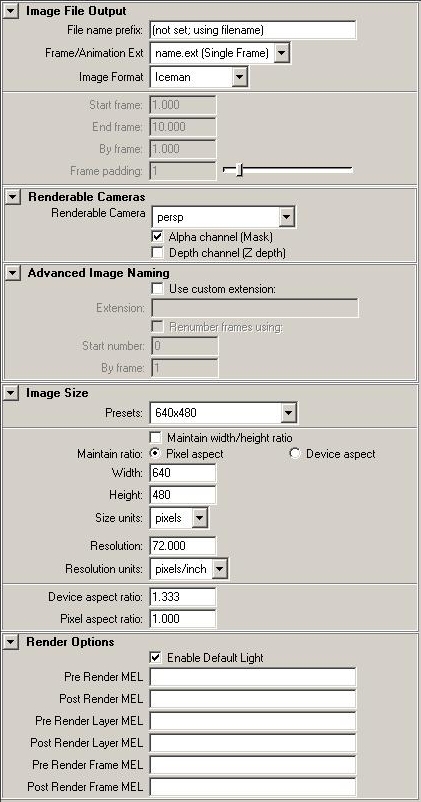Enable Maintain width/height ratio checkbox
Viewport: 421px width, 802px height.
click(156, 438)
